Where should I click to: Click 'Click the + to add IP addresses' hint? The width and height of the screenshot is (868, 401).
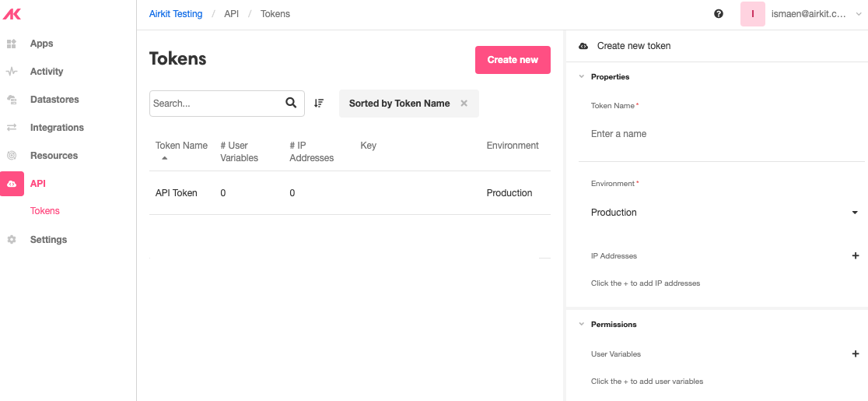coord(646,283)
